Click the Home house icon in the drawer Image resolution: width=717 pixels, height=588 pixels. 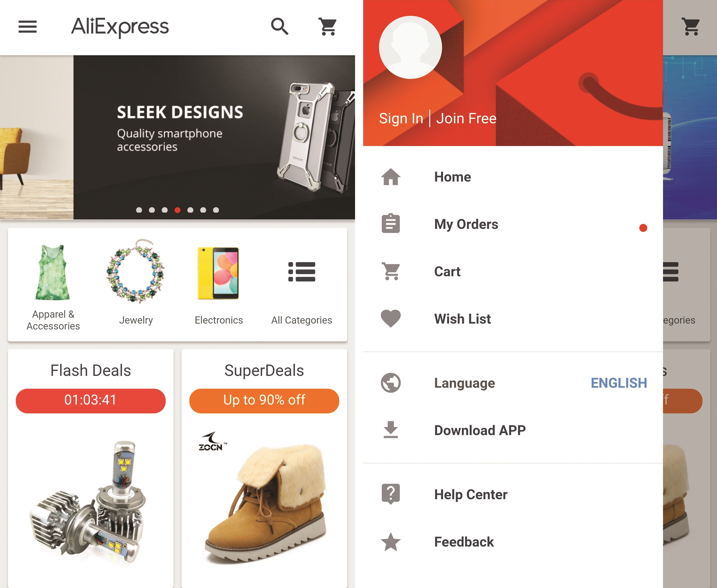[x=391, y=177]
